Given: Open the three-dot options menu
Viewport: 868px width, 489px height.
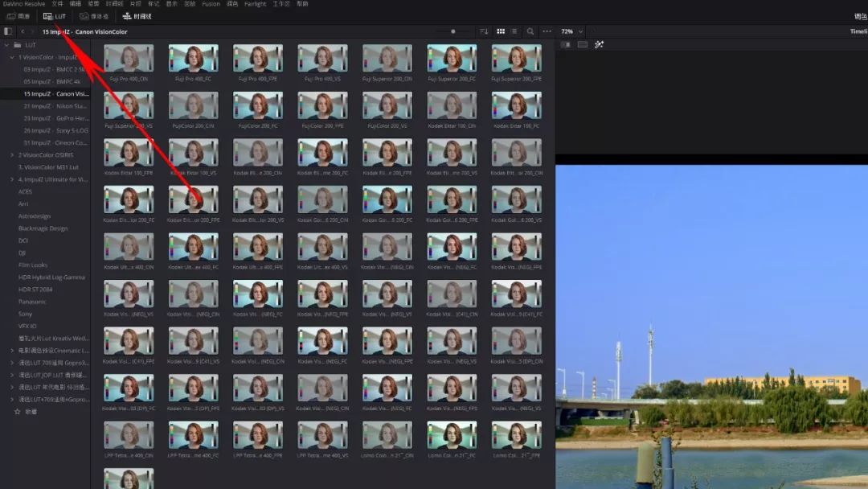Looking at the screenshot, I should (547, 31).
